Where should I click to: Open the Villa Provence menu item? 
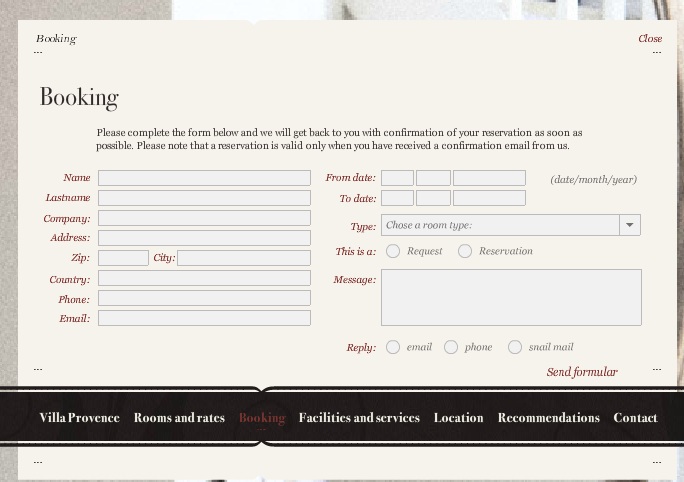(79, 418)
